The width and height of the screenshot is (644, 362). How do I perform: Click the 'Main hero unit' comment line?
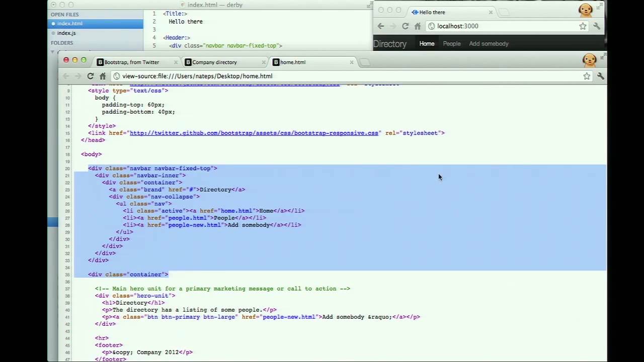[x=222, y=289]
